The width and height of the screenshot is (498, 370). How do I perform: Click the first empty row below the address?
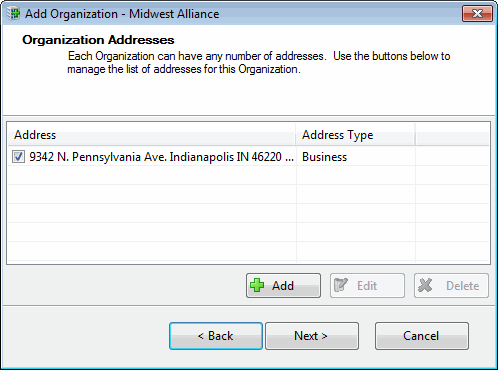point(248,175)
